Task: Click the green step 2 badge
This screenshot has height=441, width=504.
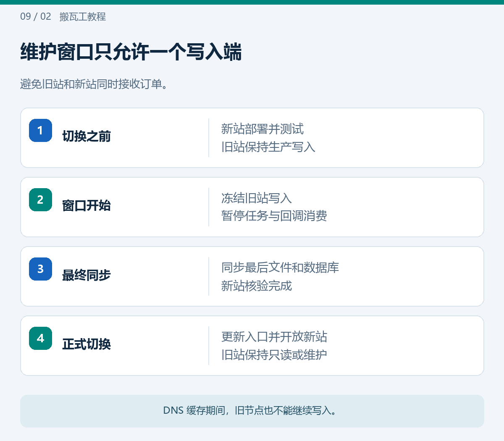Action: [x=40, y=199]
